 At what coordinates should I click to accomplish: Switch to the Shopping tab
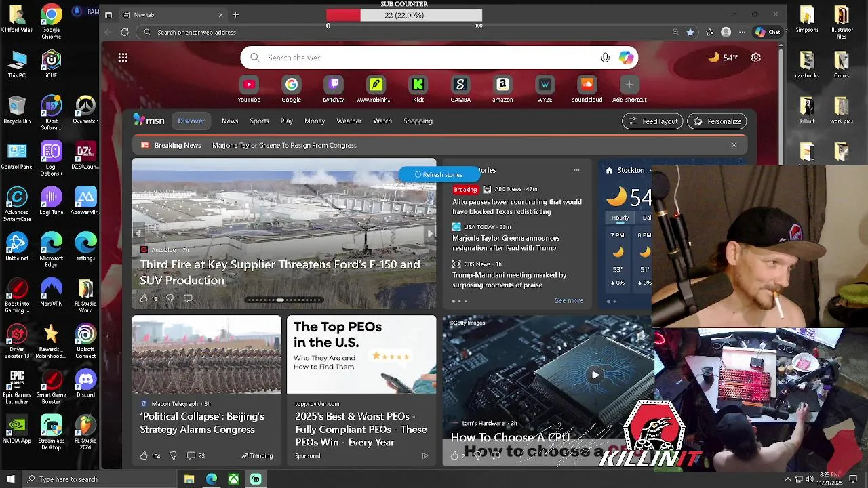coord(418,121)
